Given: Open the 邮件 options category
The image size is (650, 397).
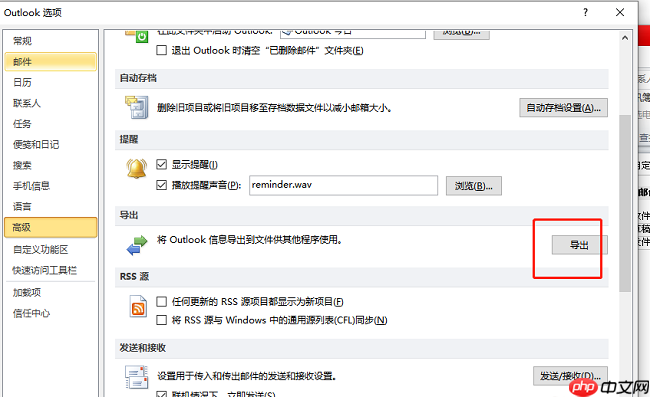Looking at the screenshot, I should (51, 62).
